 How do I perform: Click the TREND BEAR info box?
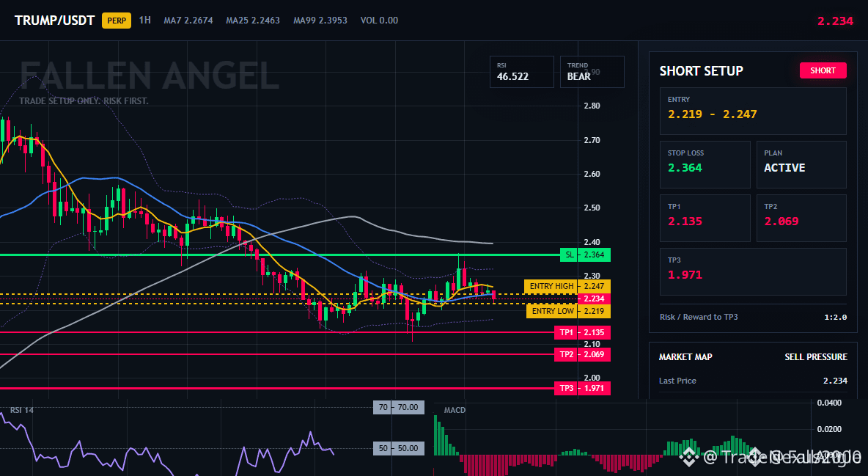pyautogui.click(x=592, y=71)
